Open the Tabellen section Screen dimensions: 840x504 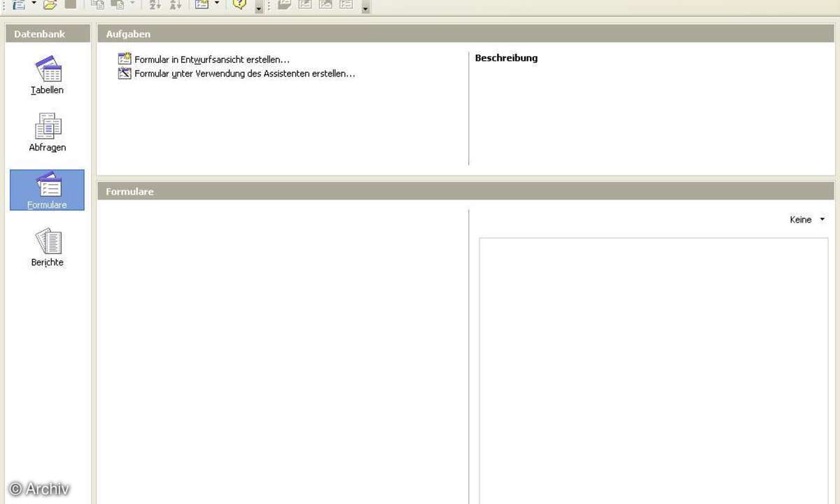(x=47, y=76)
